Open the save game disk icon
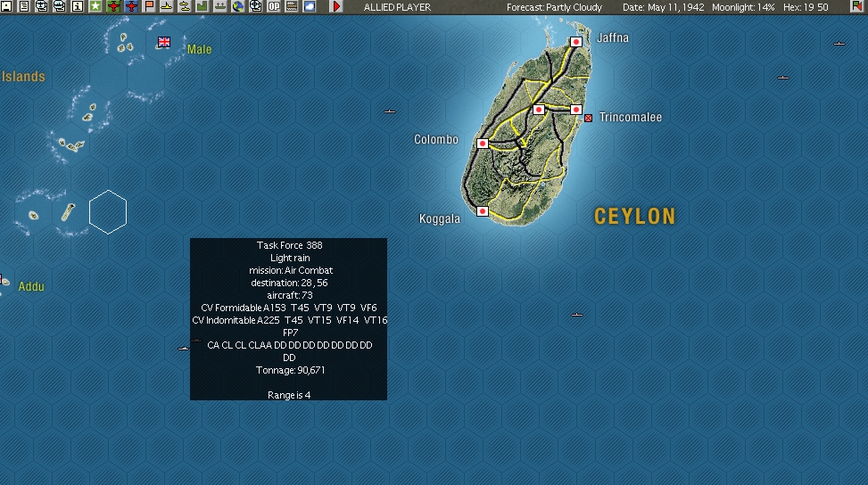 pos(6,6)
